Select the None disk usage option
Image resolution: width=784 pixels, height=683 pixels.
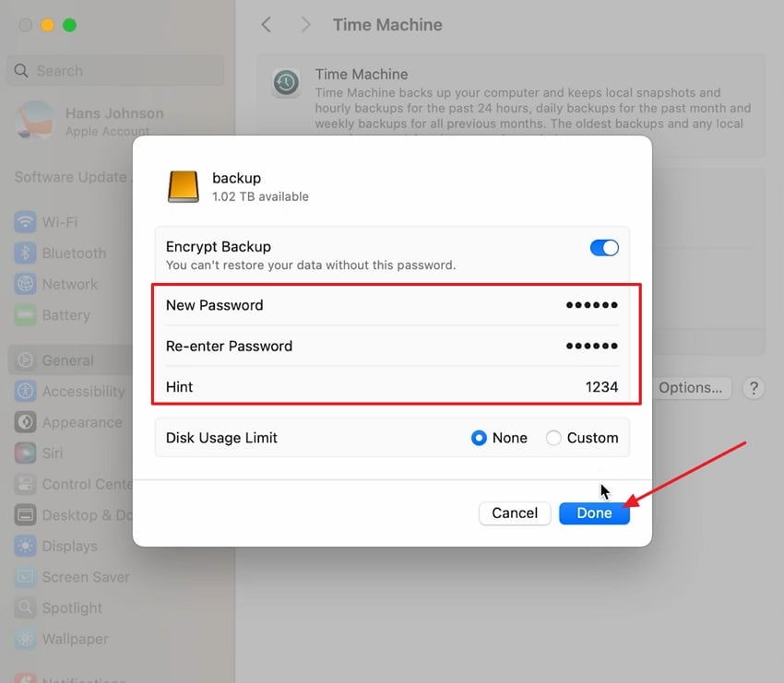pos(479,438)
